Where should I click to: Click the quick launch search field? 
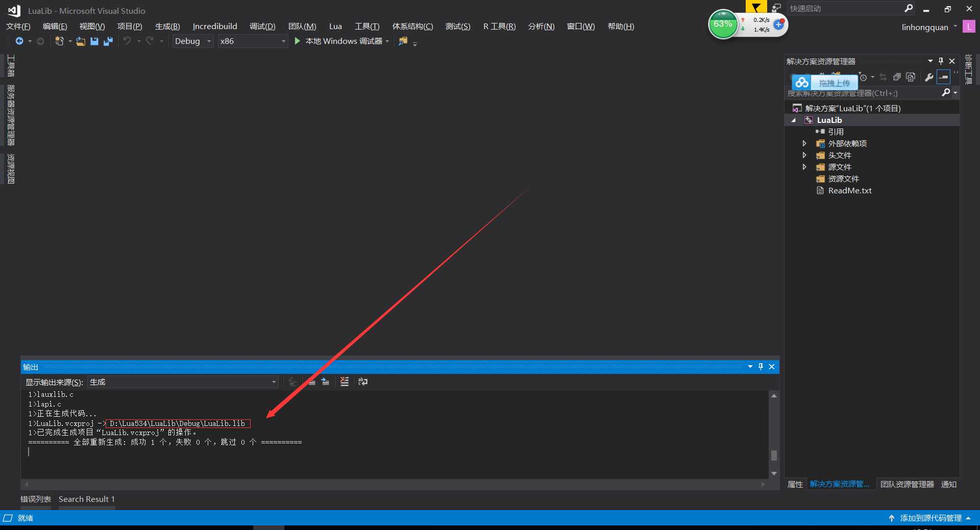[845, 8]
